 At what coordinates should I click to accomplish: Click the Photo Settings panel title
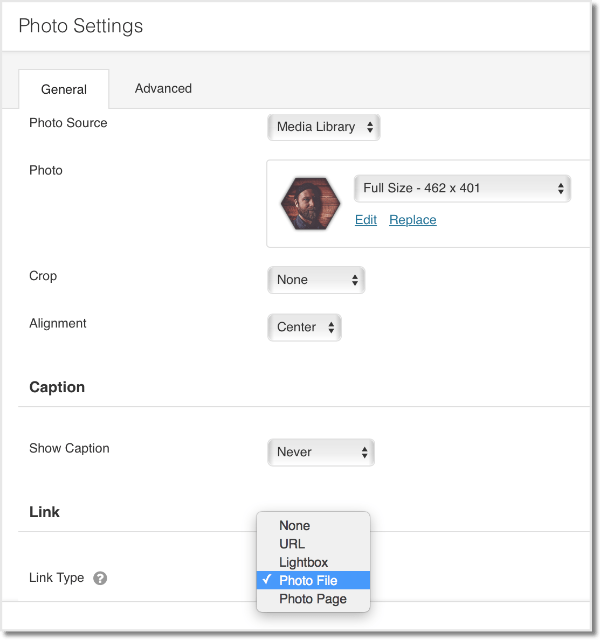click(81, 26)
